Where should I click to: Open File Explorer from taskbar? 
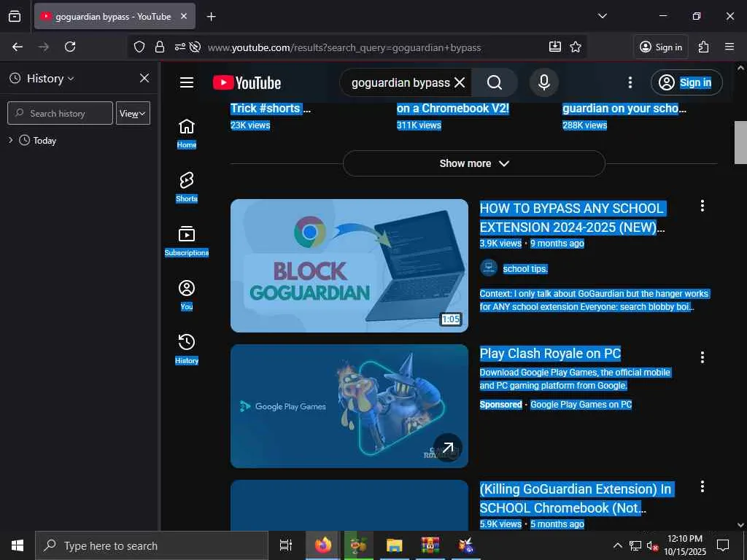[395, 545]
